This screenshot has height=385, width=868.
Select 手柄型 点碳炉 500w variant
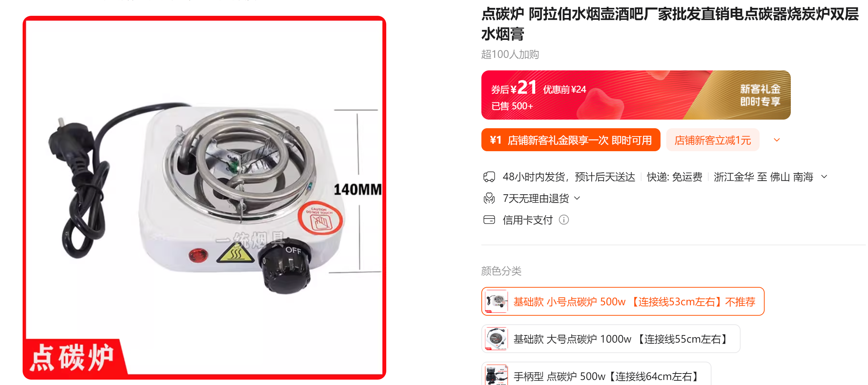(x=596, y=374)
